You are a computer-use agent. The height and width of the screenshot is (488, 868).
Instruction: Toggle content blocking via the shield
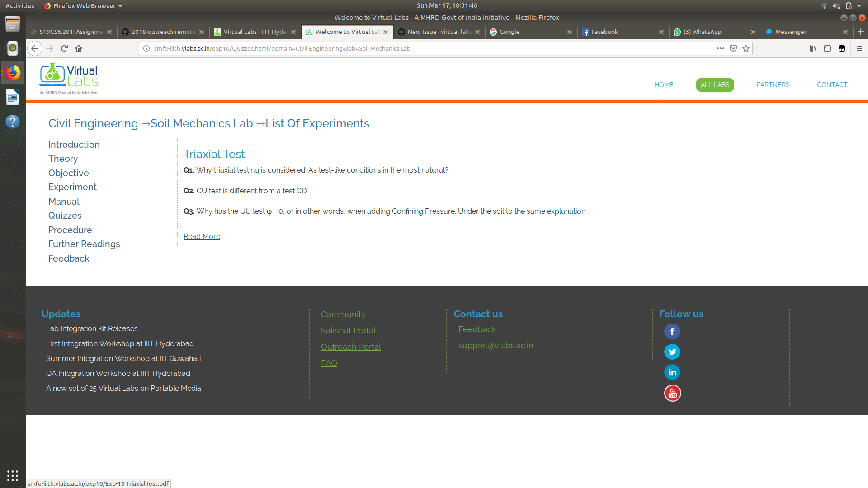click(x=733, y=48)
